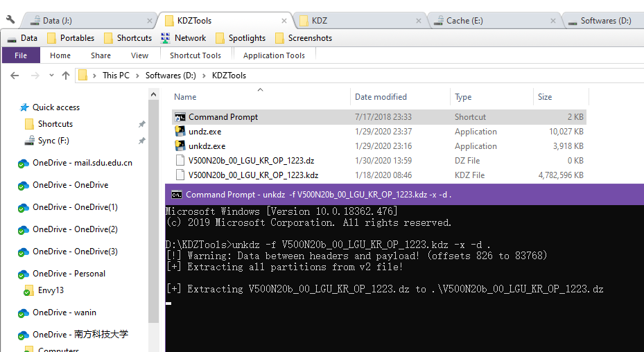Open the Shortcuts bookmark in the bar
Viewport: 644px width, 352px height.
(128, 38)
